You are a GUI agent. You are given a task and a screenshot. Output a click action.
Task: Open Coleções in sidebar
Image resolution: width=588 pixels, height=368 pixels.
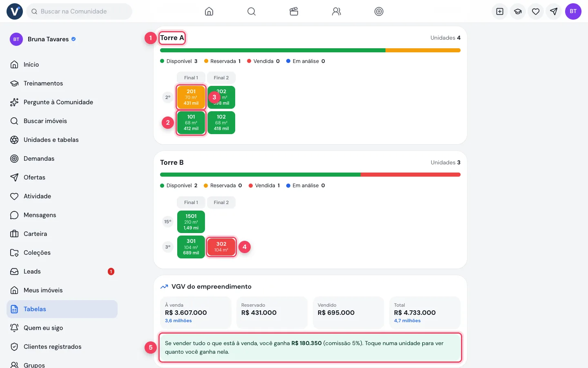62,253
